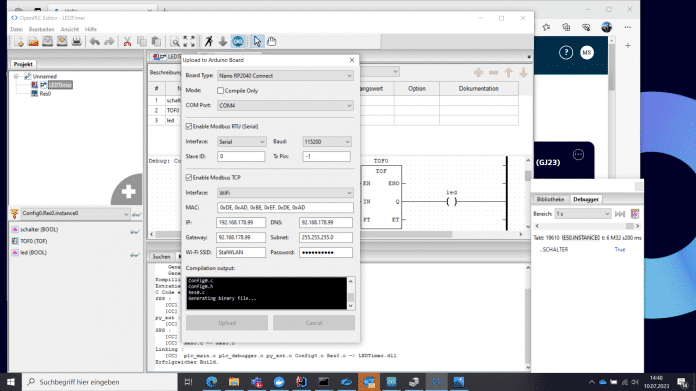Click the Copy toolbar icon
Image resolution: width=696 pixels, height=391 pixels.
[x=142, y=42]
